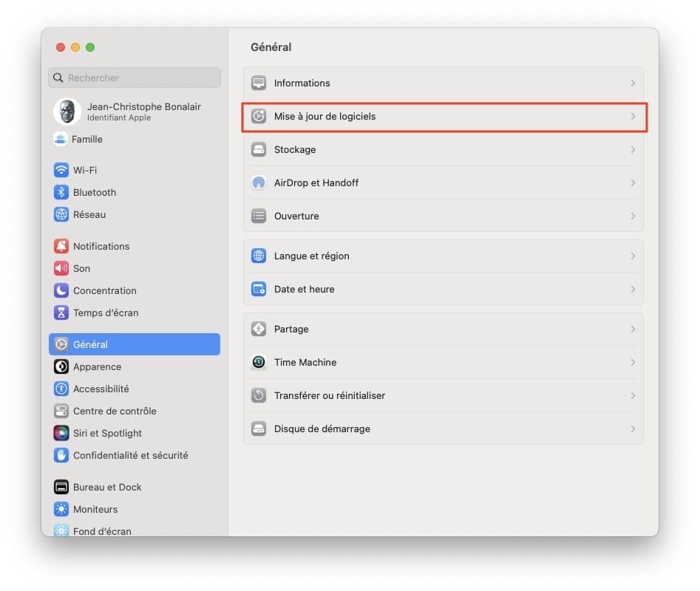Click the Stockage drive icon
The height and width of the screenshot is (591, 700).
(x=259, y=149)
